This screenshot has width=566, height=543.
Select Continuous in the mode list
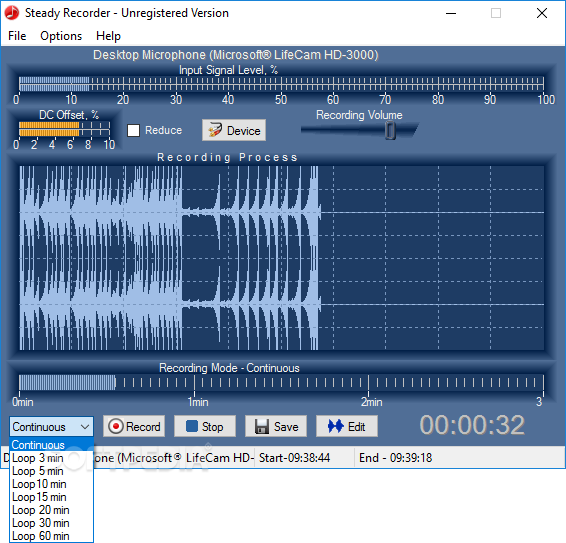pos(51,444)
